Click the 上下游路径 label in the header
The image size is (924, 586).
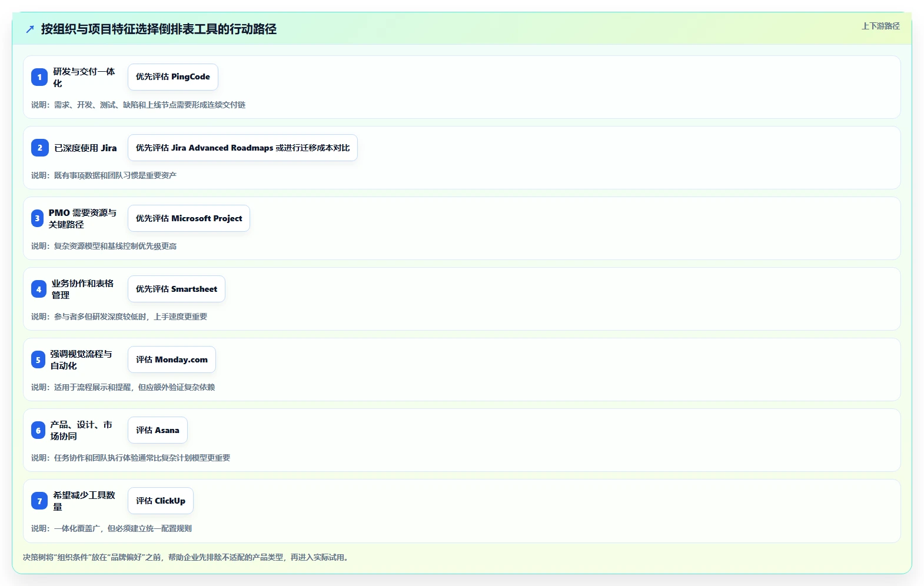pos(880,26)
